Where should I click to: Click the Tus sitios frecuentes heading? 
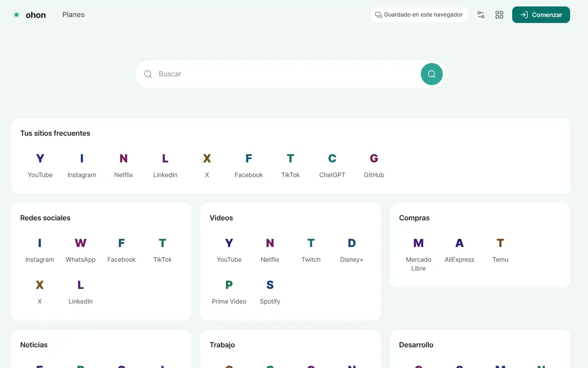click(55, 133)
